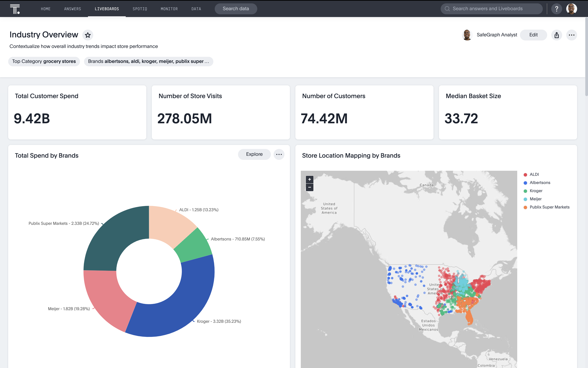Click Explore on the Total Spend chart
Screen dimensions: 588x368
pos(254,154)
